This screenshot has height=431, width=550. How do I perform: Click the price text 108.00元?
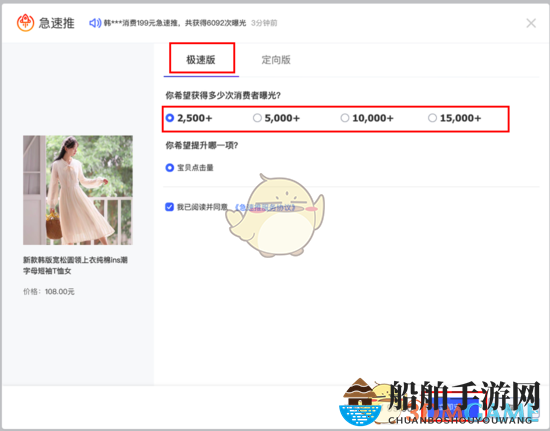pos(60,292)
